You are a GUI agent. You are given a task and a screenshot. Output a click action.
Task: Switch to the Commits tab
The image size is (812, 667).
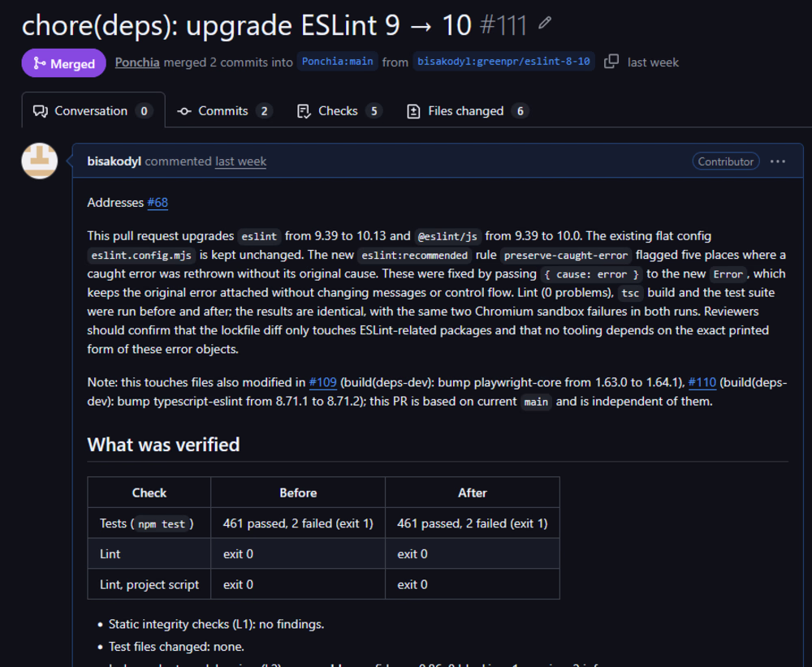(x=225, y=111)
